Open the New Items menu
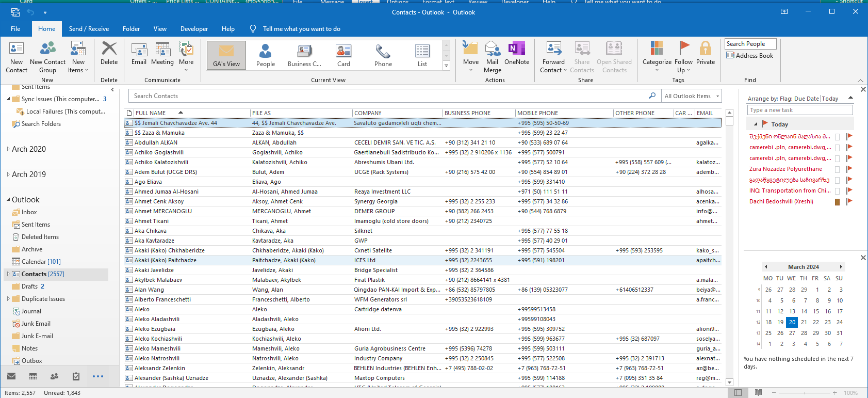 (x=78, y=57)
